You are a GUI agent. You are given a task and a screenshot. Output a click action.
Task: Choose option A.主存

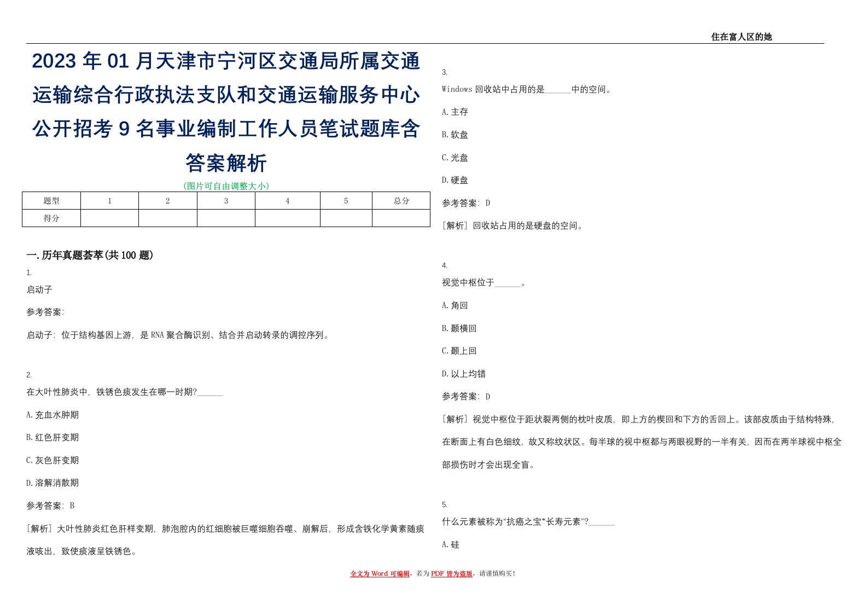[455, 112]
